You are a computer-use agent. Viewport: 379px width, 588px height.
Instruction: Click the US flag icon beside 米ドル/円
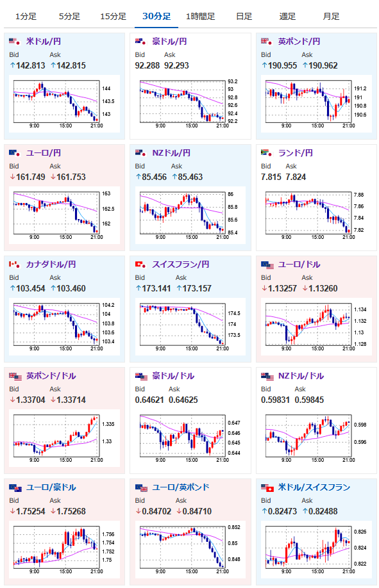coord(14,41)
